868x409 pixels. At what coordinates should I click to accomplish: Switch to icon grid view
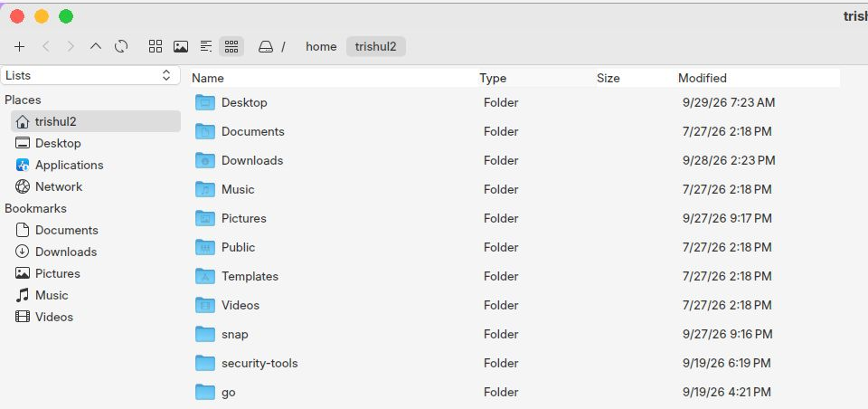156,46
